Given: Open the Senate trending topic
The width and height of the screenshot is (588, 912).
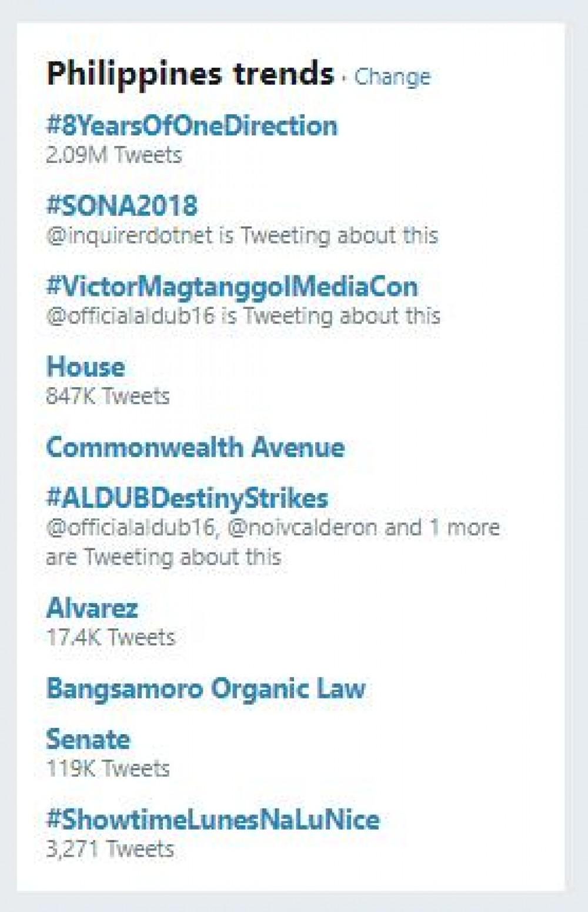Looking at the screenshot, I should pyautogui.click(x=88, y=739).
